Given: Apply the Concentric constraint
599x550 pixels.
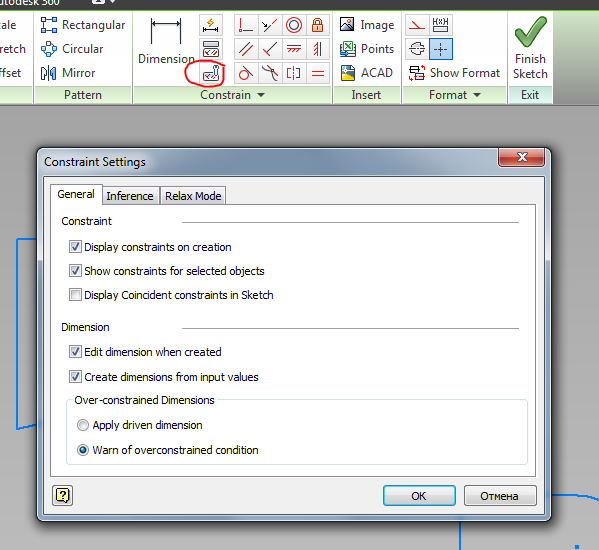Looking at the screenshot, I should [x=294, y=25].
